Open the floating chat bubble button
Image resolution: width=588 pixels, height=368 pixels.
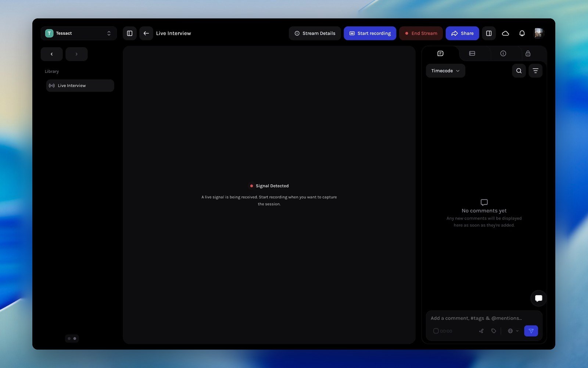tap(539, 298)
